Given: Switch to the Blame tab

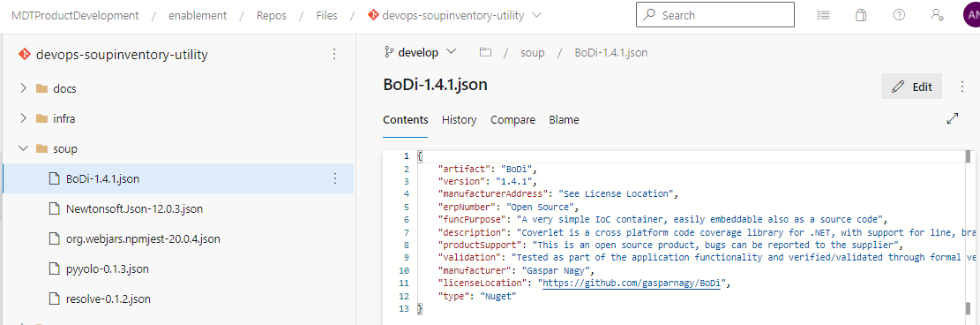Looking at the screenshot, I should 564,119.
